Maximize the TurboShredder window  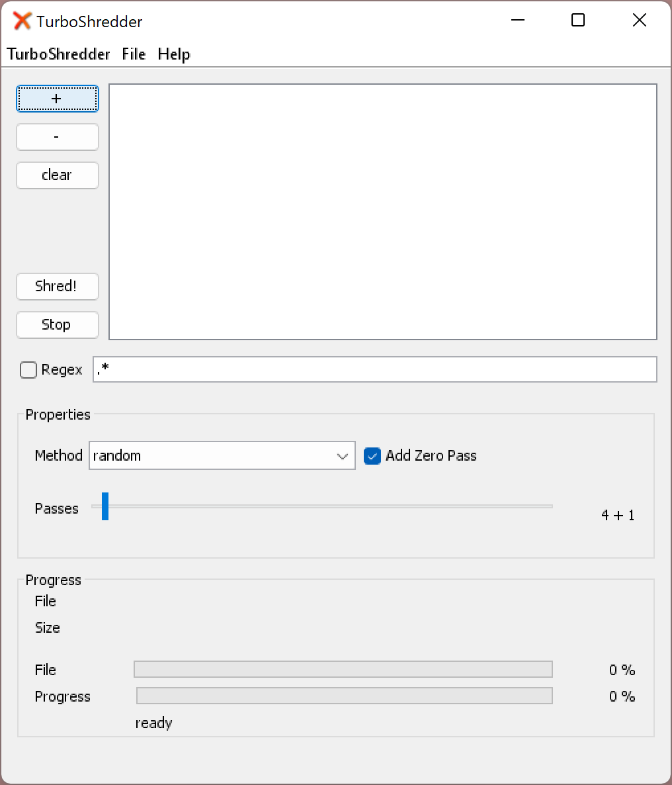pos(578,20)
